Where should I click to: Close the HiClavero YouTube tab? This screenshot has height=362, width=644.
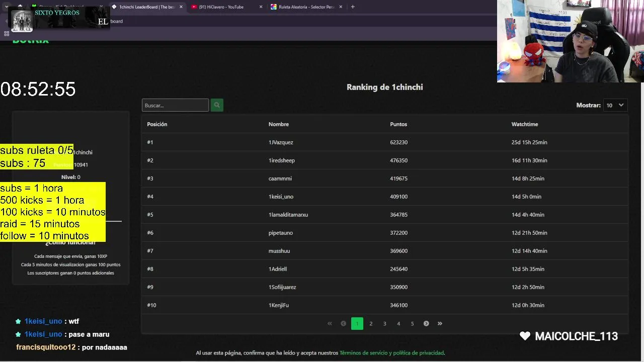tap(261, 7)
